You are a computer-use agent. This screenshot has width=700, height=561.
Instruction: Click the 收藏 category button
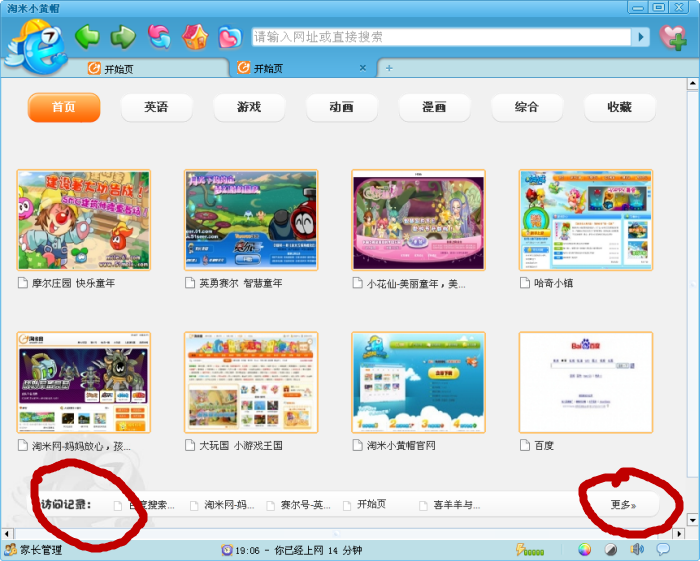click(x=619, y=107)
